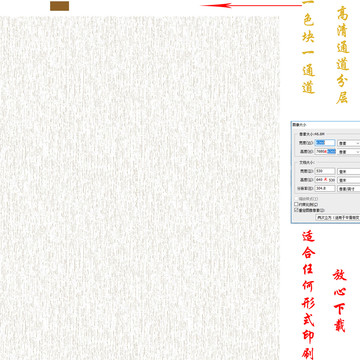Click the pixel height input field
360x360 pixels.
pos(325,152)
